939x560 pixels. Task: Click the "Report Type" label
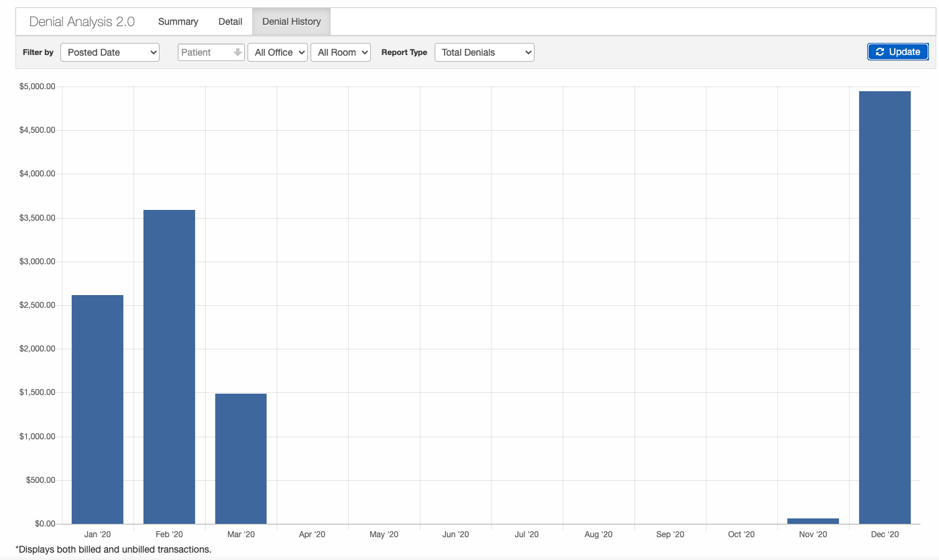pyautogui.click(x=404, y=52)
